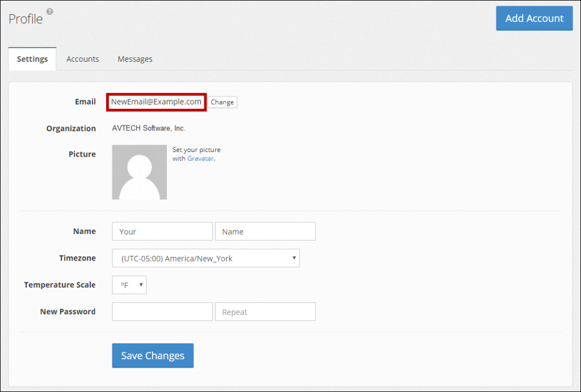The image size is (581, 392).
Task: Click the Repeat password field
Action: [x=265, y=311]
